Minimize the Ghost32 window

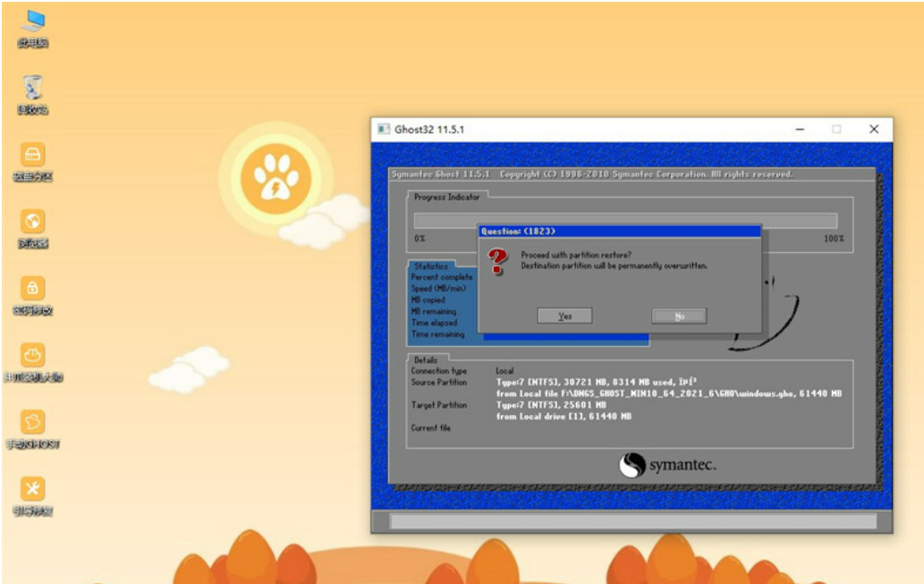pos(799,129)
